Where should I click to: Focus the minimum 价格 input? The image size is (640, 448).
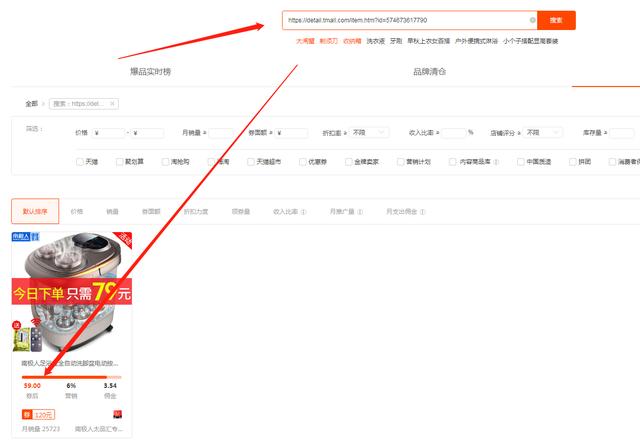tap(108, 133)
